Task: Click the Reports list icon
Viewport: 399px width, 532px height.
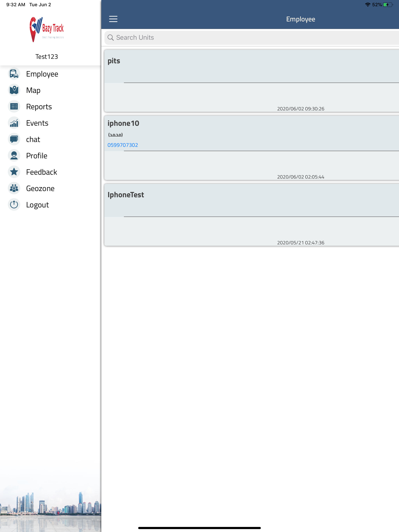Action: [x=14, y=107]
